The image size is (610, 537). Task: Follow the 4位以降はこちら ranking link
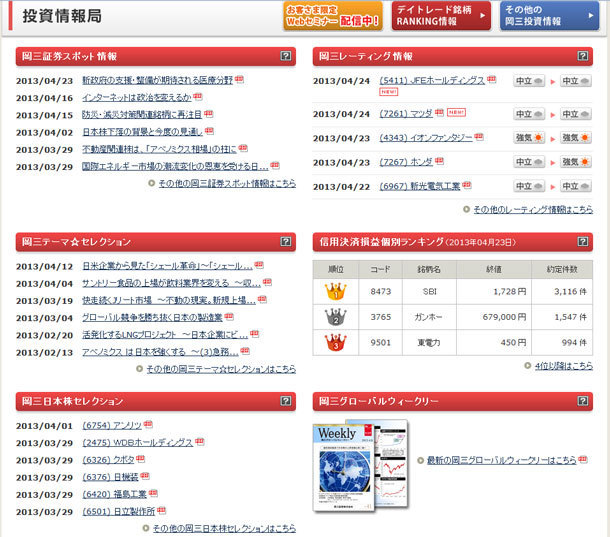564,365
